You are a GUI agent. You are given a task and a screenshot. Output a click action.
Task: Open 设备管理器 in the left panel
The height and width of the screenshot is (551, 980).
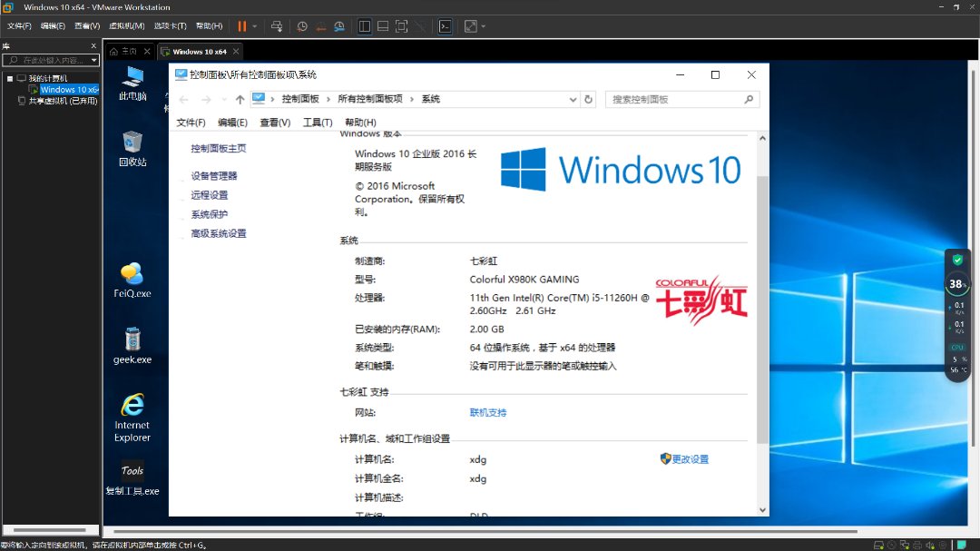pyautogui.click(x=214, y=176)
